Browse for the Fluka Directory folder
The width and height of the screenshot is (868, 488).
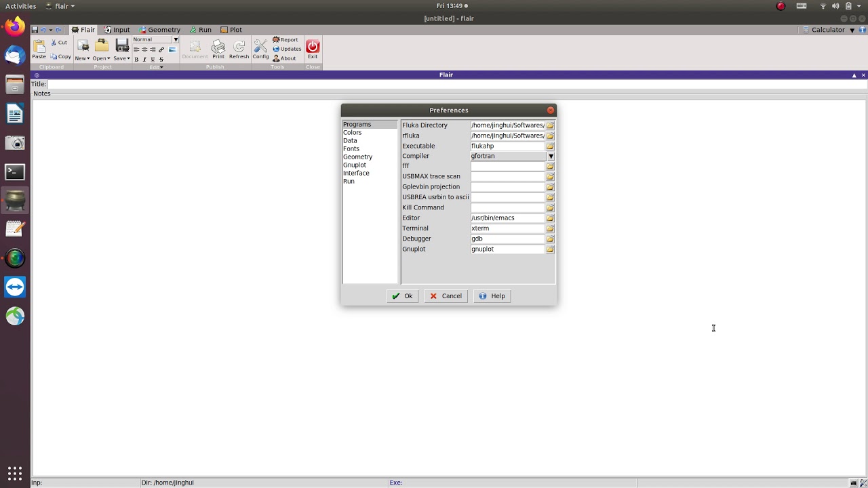tap(550, 125)
